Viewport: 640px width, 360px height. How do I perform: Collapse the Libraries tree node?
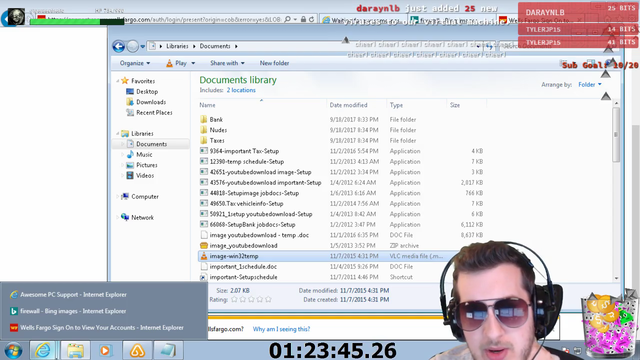click(118, 133)
